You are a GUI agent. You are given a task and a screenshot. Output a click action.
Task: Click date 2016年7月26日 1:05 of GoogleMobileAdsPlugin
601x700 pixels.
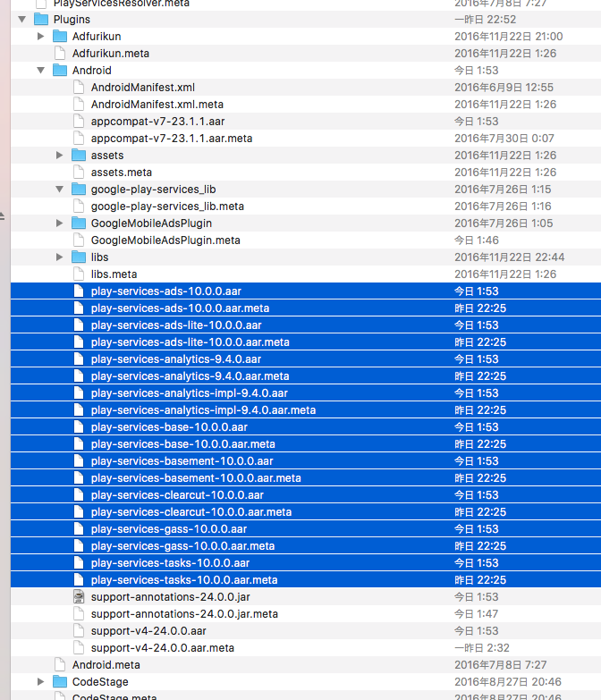(x=504, y=223)
